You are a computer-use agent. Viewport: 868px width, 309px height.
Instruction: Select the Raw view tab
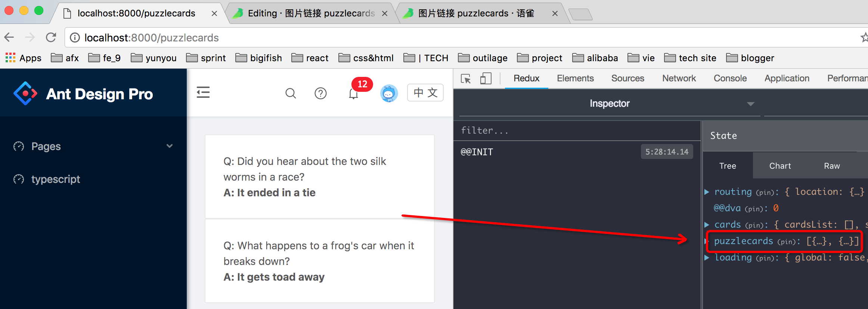[x=832, y=166]
